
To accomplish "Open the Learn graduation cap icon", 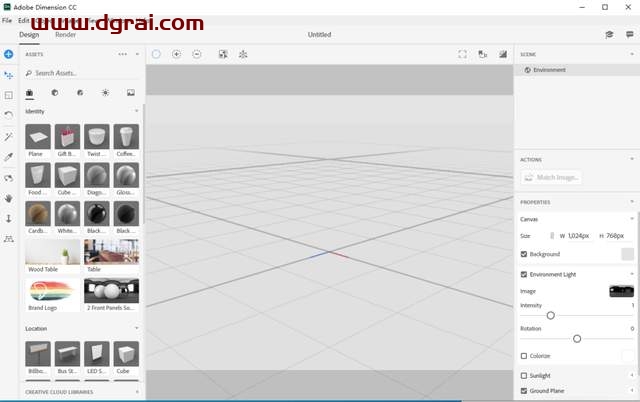I will click(609, 35).
